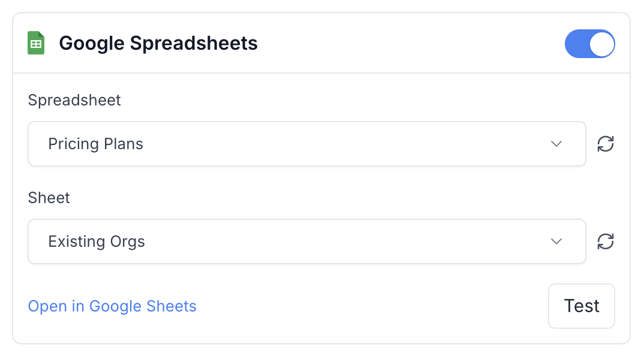Refresh the Spreadsheet list
The width and height of the screenshot is (644, 357).
[x=606, y=144]
